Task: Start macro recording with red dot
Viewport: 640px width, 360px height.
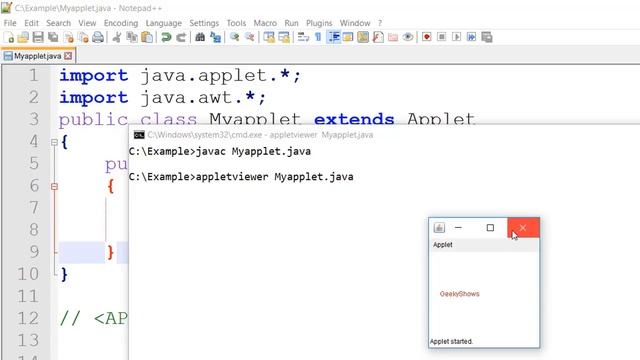Action: [427, 37]
